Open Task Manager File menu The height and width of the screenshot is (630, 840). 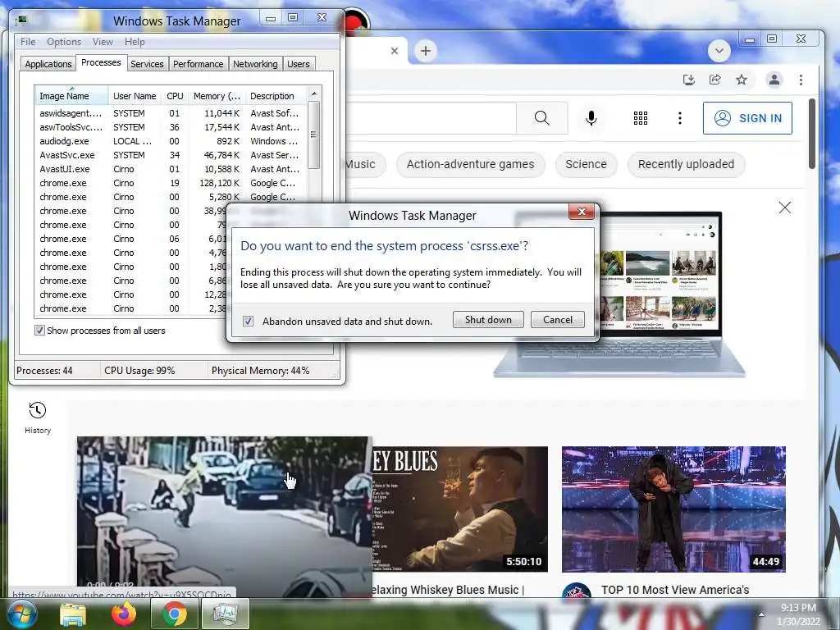click(28, 42)
